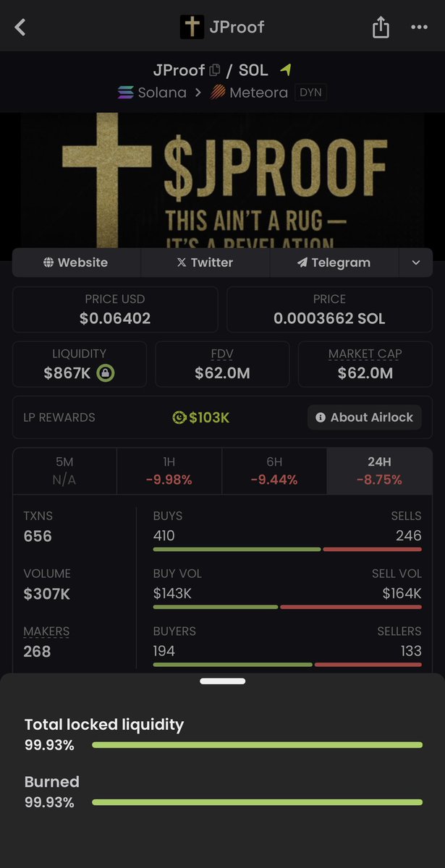Expand the social links dropdown chevron
The height and width of the screenshot is (868, 445).
click(x=415, y=263)
